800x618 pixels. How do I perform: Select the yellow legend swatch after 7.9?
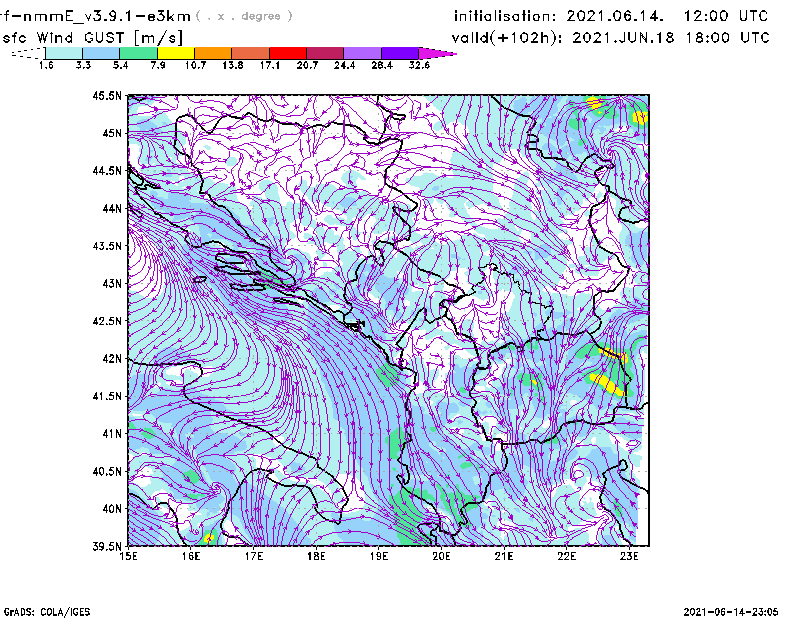click(x=176, y=53)
